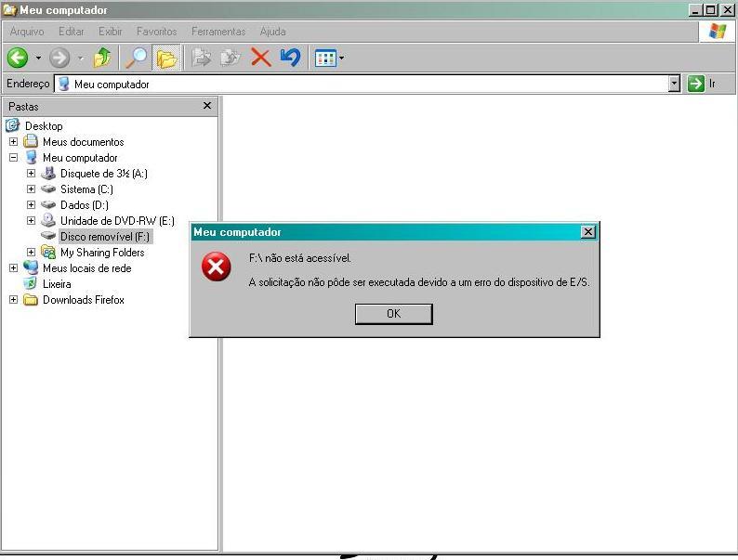Close the Pastas folder pane

click(x=207, y=106)
